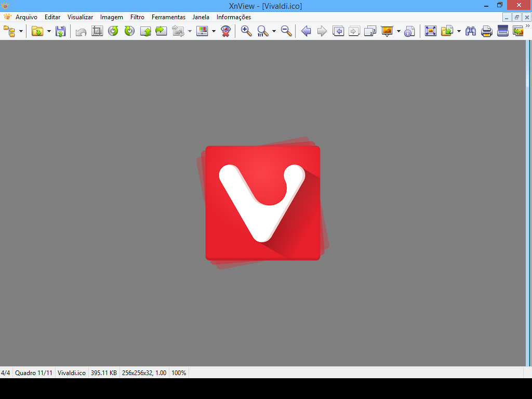The height and width of the screenshot is (399, 532).
Task: Expand the recent files dropdown arrow
Action: [49, 31]
